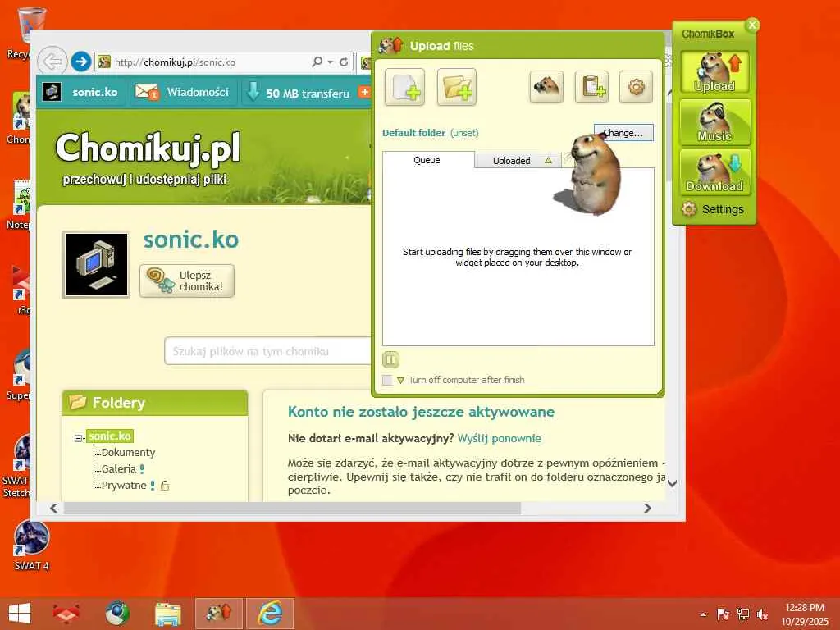
Task: Open Settings in ChomikBox widget
Action: pyautogui.click(x=714, y=209)
